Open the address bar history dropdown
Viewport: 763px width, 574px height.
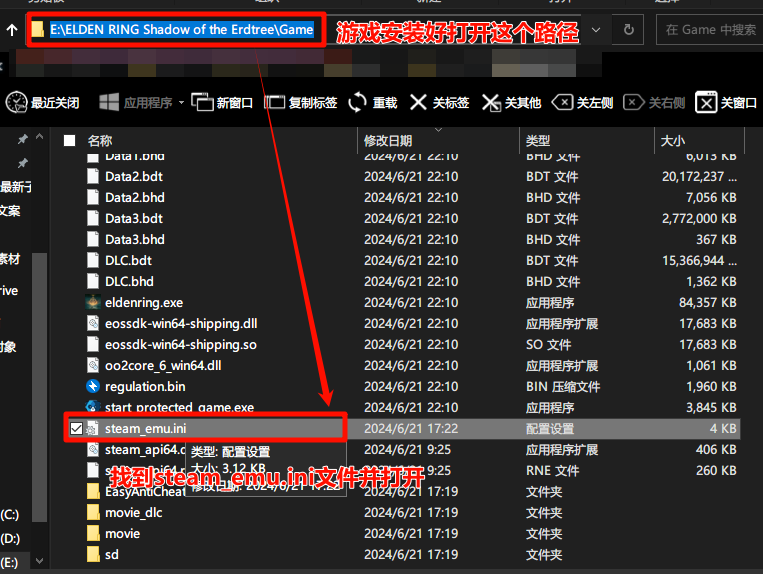pos(596,30)
